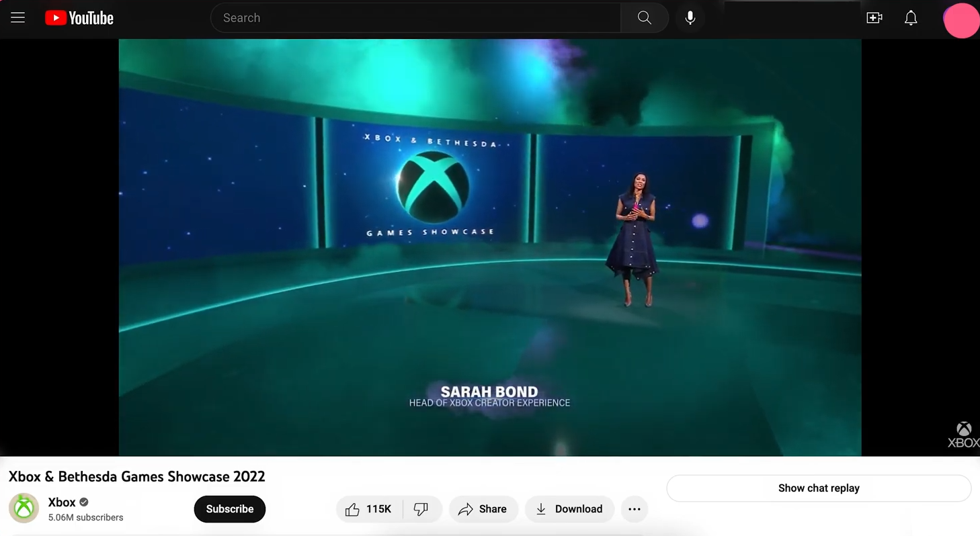Click the video player to pause
The width and height of the screenshot is (980, 536).
tap(490, 247)
